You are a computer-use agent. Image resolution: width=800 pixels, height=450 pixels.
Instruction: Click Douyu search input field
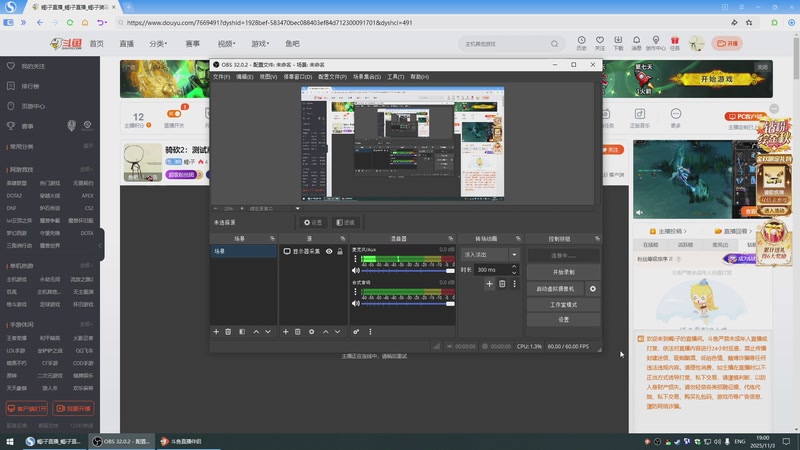pos(505,44)
